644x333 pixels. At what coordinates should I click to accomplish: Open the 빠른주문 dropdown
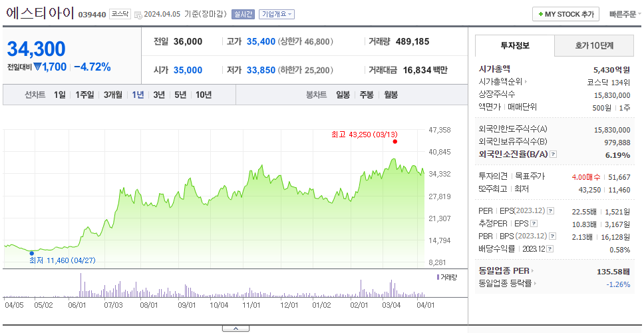point(625,15)
